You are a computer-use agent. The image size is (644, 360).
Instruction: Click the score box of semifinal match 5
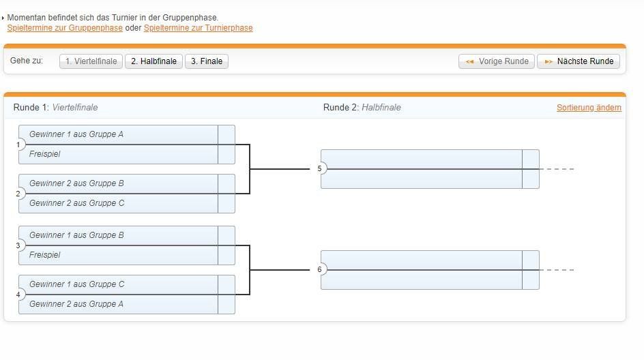pyautogui.click(x=531, y=168)
